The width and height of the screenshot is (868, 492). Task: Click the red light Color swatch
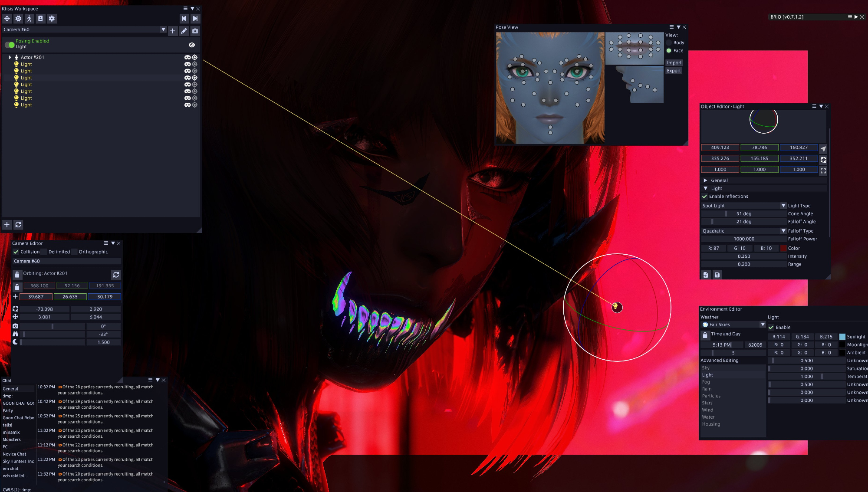[x=783, y=248]
